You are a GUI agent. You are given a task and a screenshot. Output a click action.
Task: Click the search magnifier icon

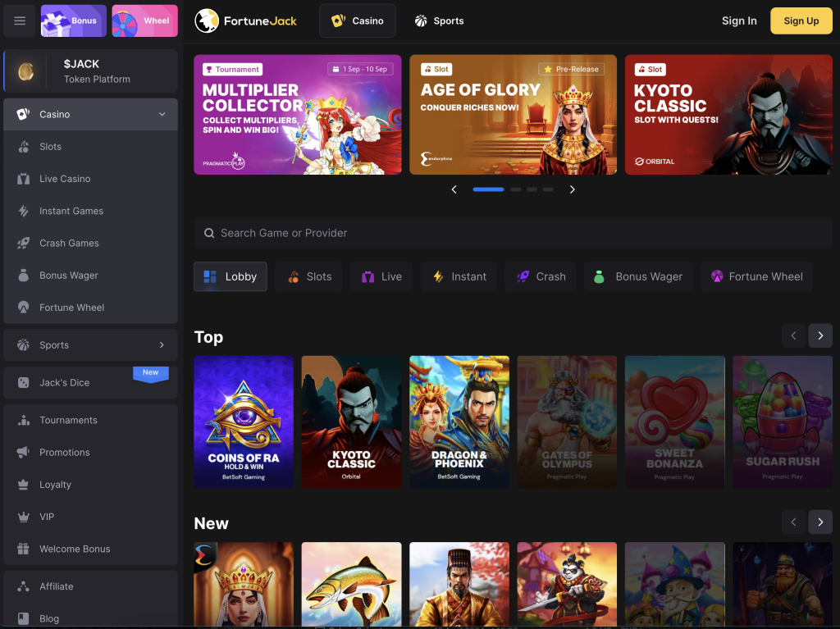point(209,233)
